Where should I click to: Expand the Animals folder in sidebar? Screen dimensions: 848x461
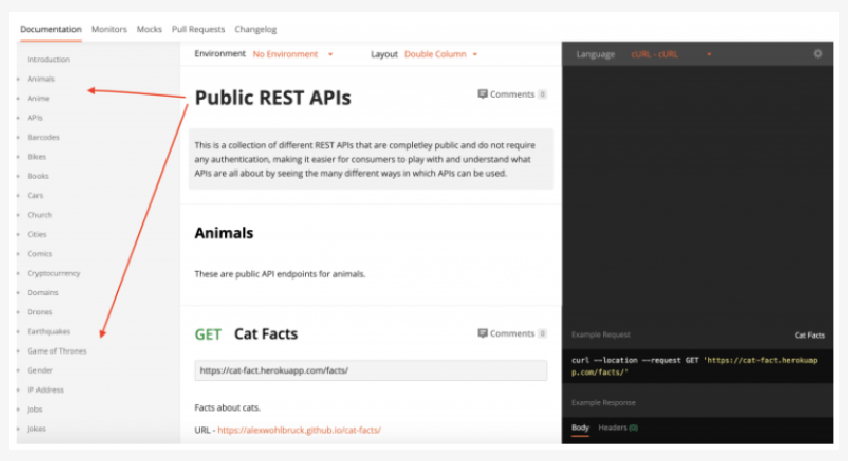point(41,79)
